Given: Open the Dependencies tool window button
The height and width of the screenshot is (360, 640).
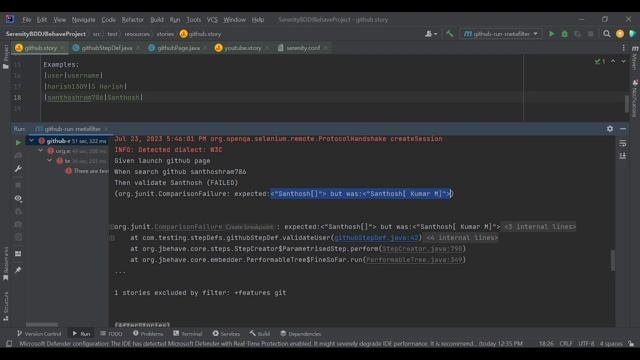Looking at the screenshot, I should (x=301, y=334).
